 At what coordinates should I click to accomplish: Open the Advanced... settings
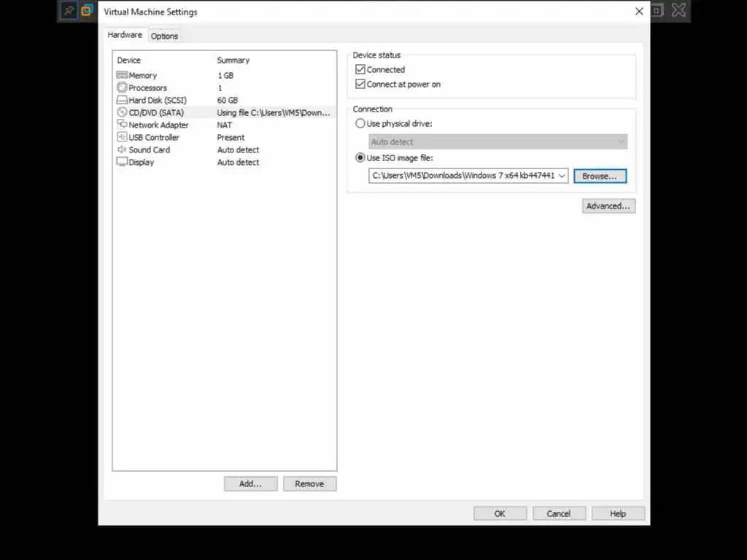click(x=608, y=206)
